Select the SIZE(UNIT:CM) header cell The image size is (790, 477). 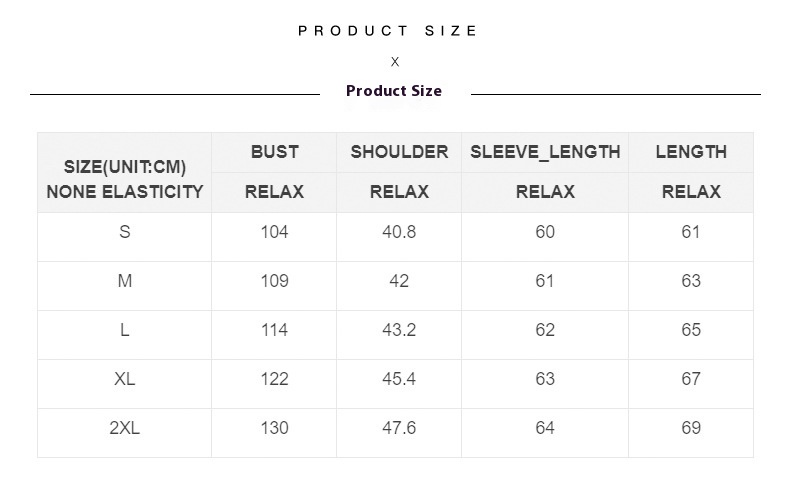[124, 172]
